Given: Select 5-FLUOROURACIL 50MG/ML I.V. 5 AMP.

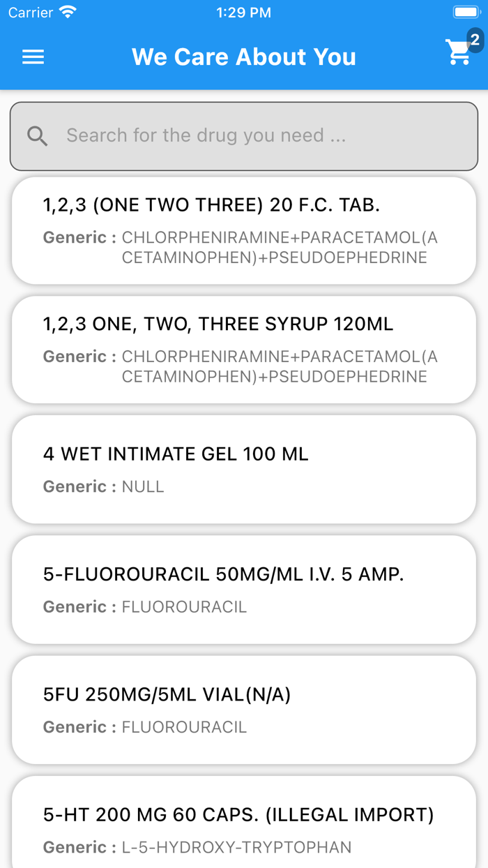Looking at the screenshot, I should [x=224, y=574].
